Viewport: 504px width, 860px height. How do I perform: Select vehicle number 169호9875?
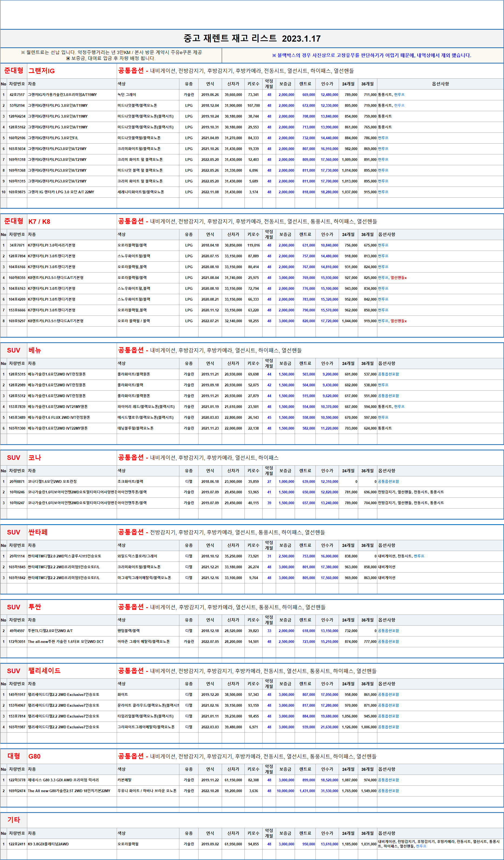click(17, 192)
